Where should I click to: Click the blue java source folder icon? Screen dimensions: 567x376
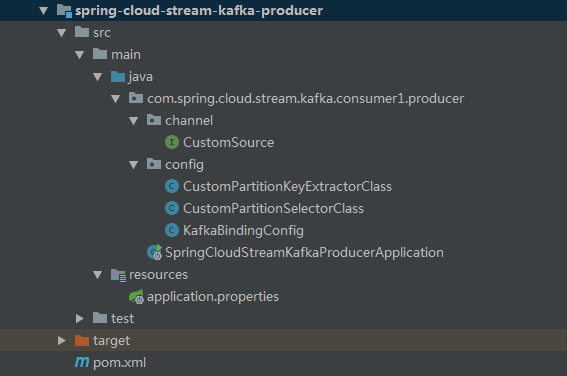(x=118, y=76)
